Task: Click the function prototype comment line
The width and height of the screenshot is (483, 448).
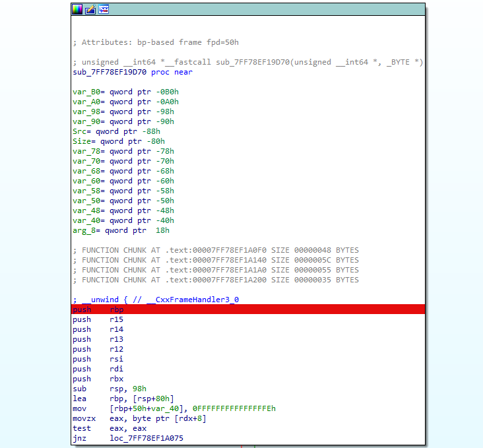Action: 247,62
